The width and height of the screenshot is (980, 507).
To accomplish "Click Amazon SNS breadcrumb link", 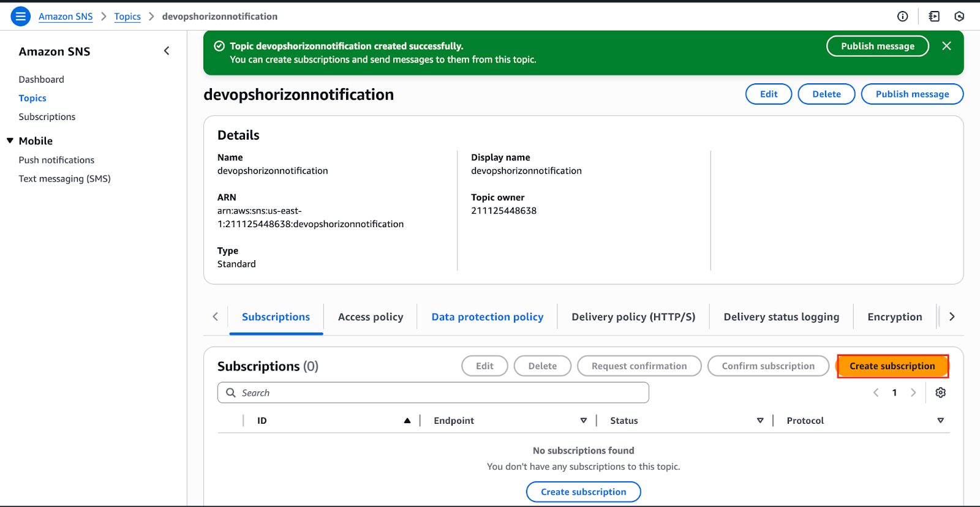I will (66, 17).
